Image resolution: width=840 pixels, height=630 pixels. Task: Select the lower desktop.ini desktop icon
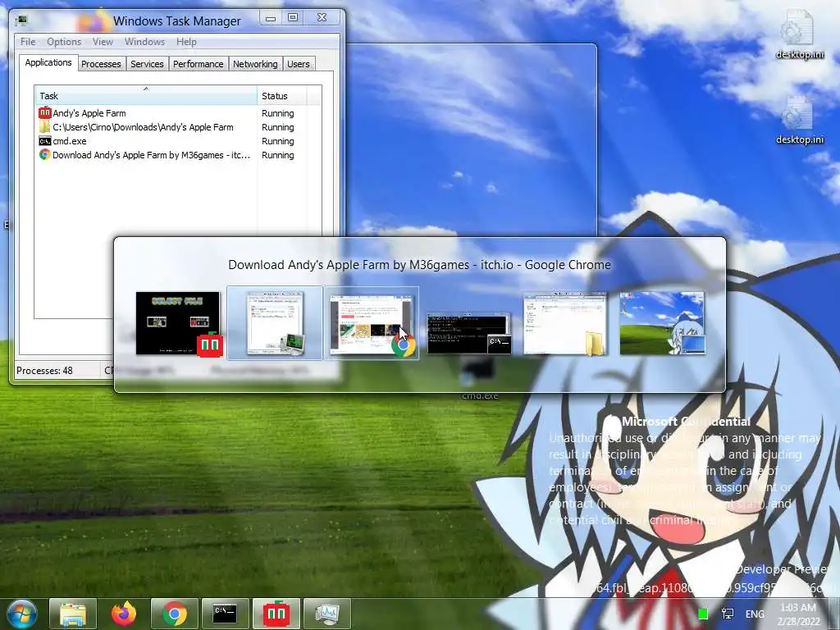click(x=799, y=120)
